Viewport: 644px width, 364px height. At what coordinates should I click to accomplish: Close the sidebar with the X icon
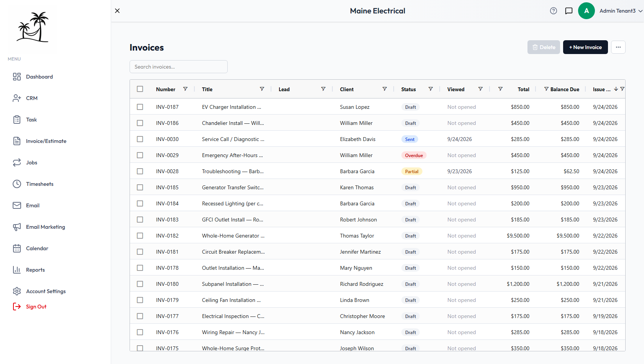117,11
